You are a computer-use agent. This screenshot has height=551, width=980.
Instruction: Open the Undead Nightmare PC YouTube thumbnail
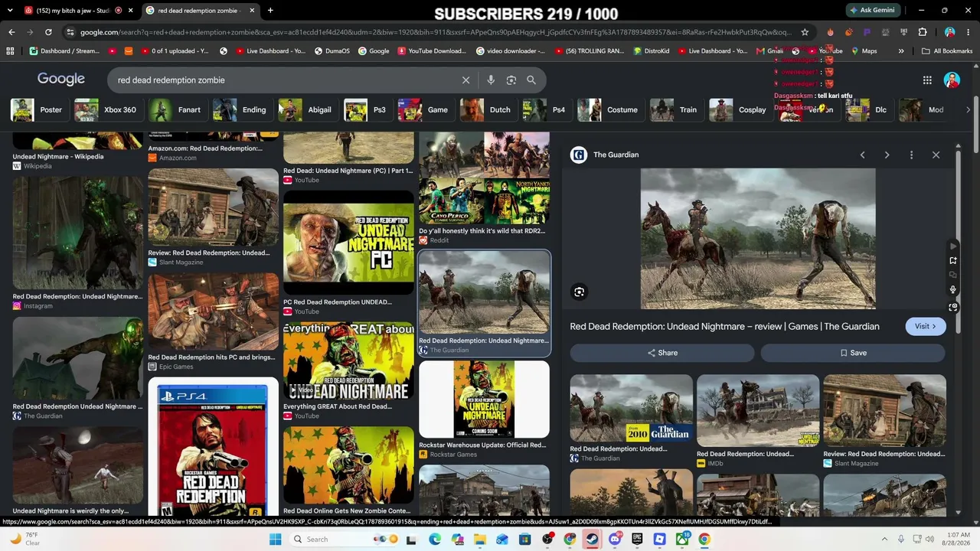[x=348, y=243]
